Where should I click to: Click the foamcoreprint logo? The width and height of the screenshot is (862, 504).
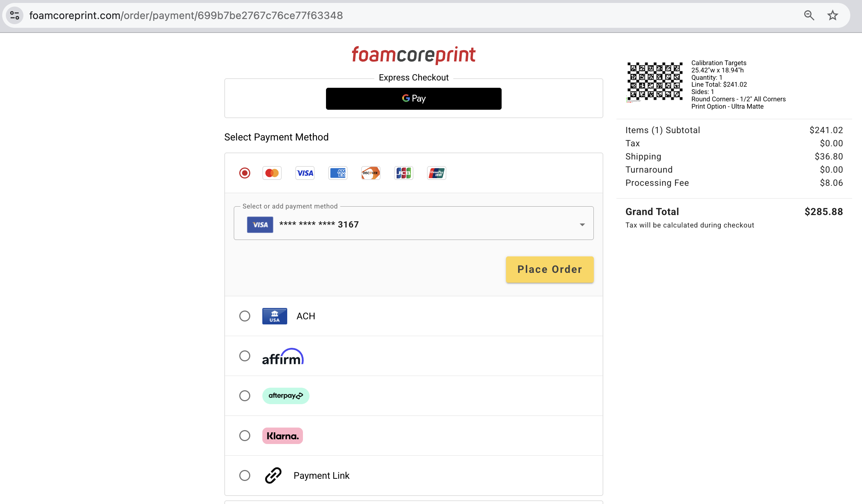click(x=413, y=55)
